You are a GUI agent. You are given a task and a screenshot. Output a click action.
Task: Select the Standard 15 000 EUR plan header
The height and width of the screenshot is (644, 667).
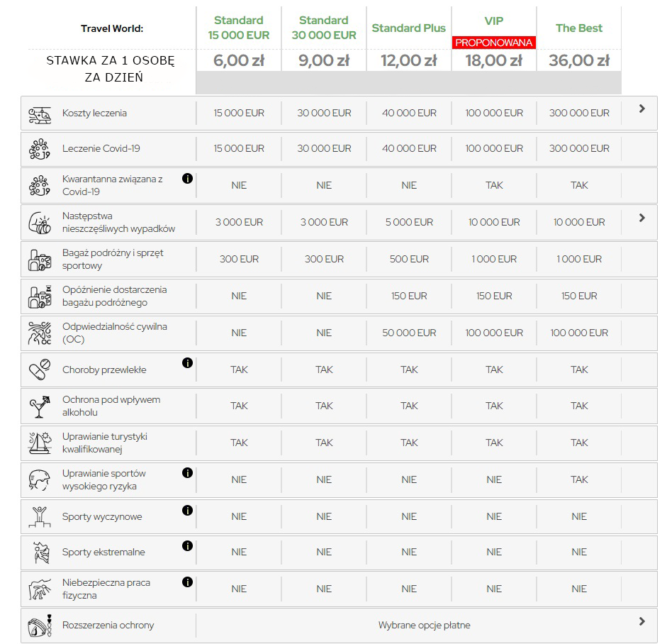tap(239, 28)
